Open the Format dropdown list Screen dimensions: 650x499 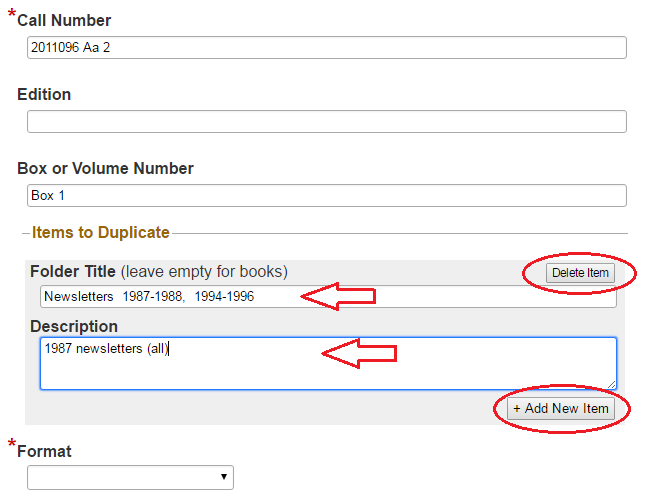[x=130, y=477]
